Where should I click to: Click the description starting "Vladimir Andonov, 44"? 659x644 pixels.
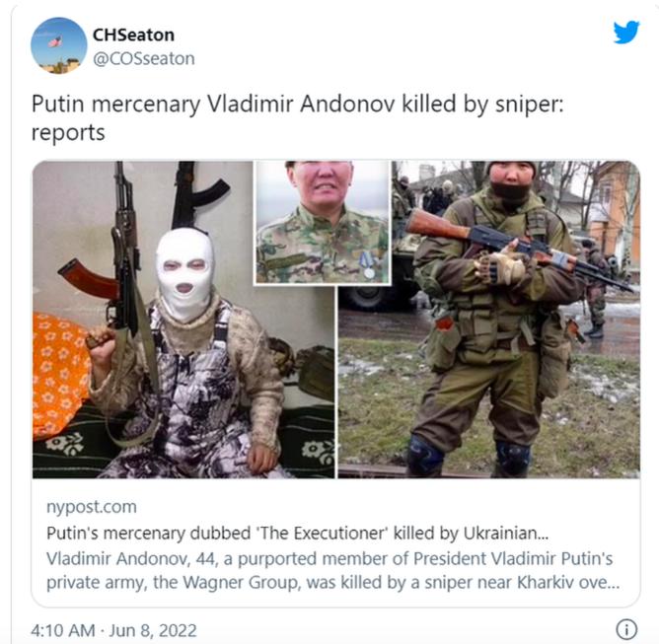point(332,570)
